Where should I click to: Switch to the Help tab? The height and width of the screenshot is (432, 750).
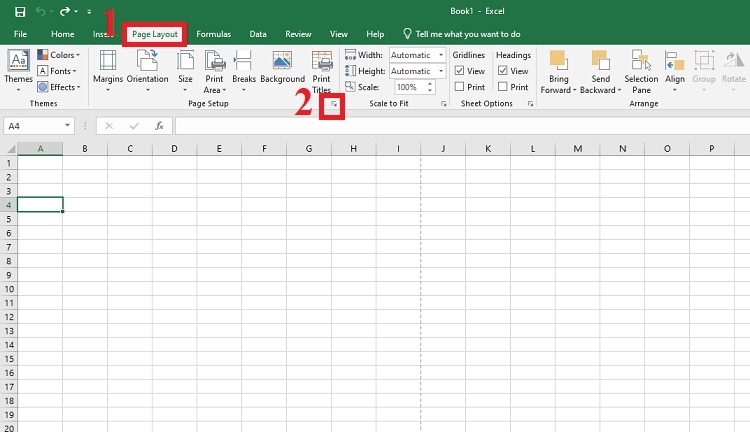click(x=375, y=34)
